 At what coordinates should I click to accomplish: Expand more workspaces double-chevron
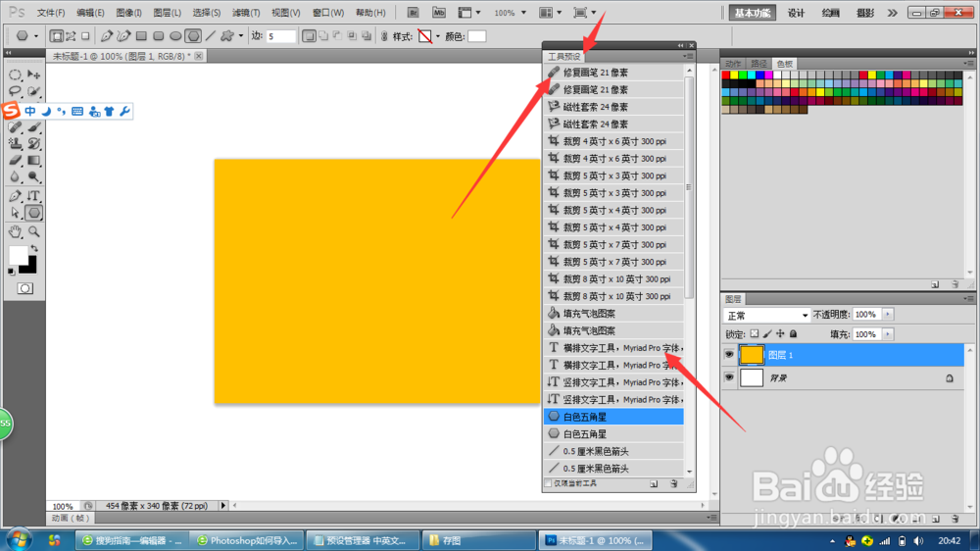(x=893, y=13)
